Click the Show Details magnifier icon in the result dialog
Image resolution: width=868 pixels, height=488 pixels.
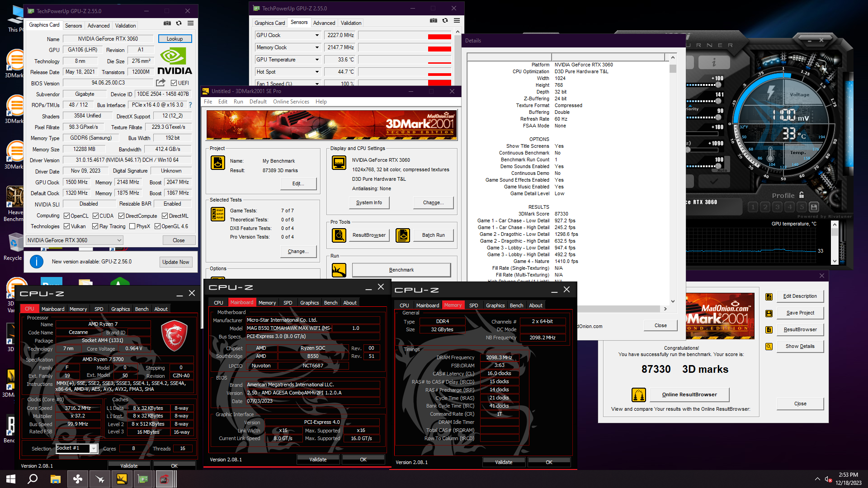click(x=769, y=347)
